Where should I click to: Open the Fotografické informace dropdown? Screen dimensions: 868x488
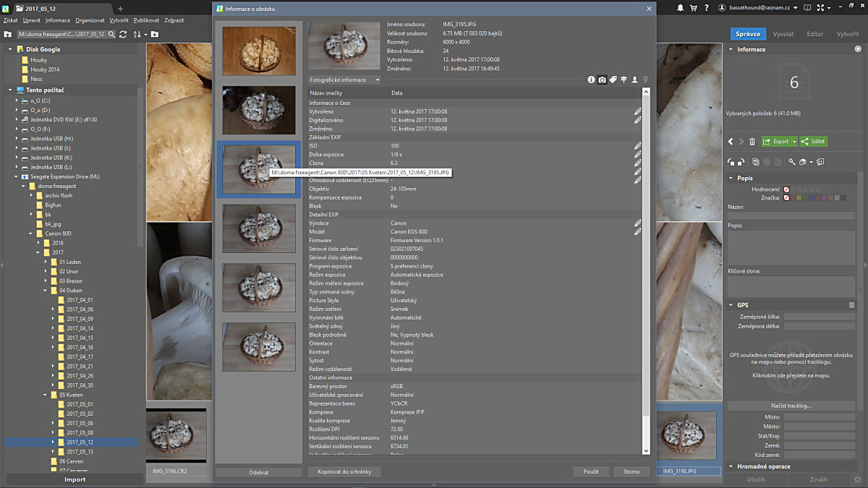(344, 80)
